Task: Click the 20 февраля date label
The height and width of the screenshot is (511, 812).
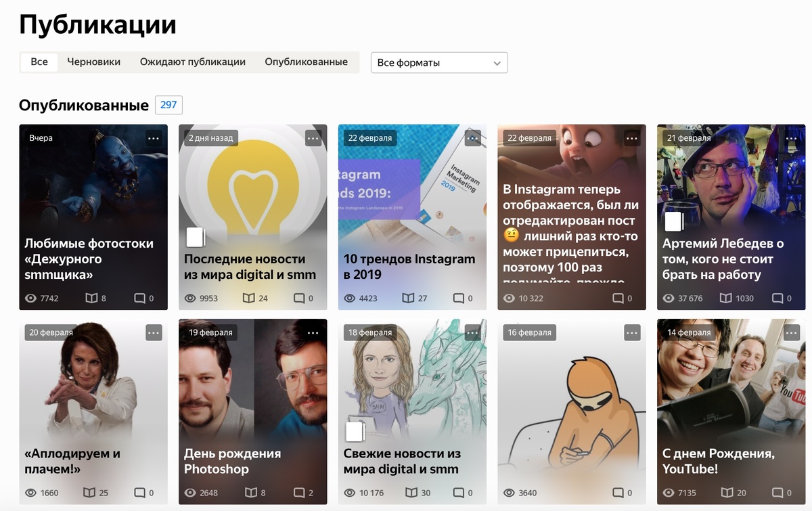Action: (x=51, y=333)
